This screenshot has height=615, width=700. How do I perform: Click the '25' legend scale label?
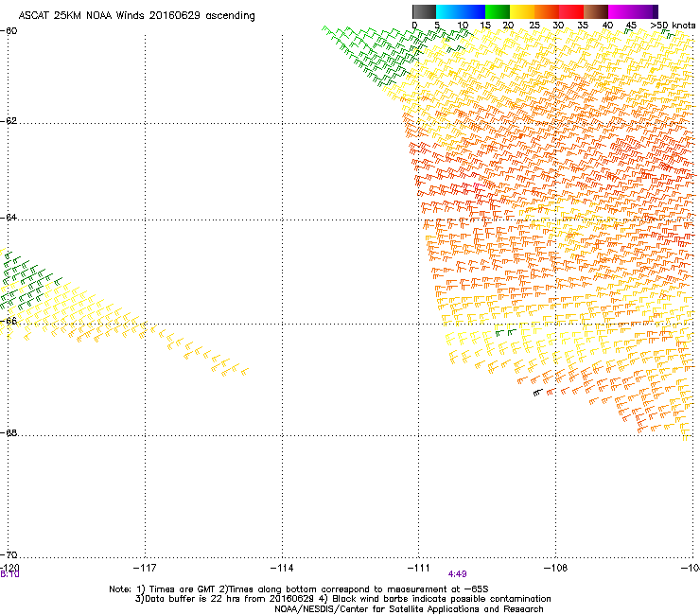point(534,26)
